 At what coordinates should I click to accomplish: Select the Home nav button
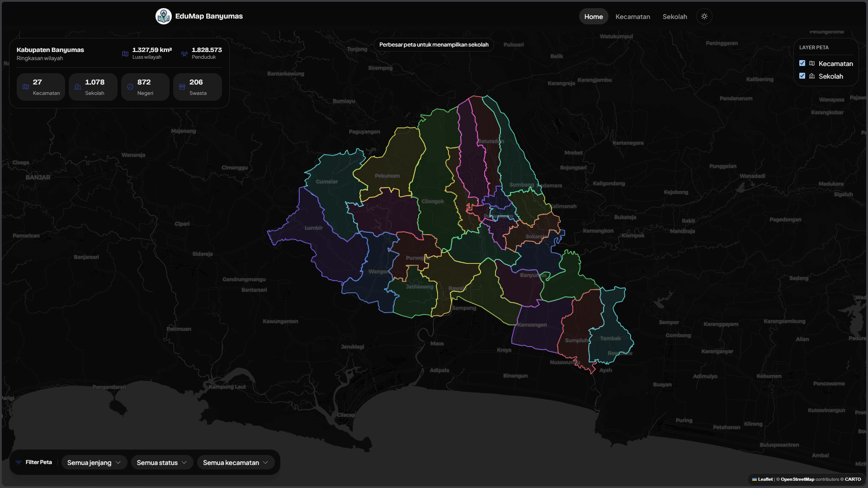point(593,17)
